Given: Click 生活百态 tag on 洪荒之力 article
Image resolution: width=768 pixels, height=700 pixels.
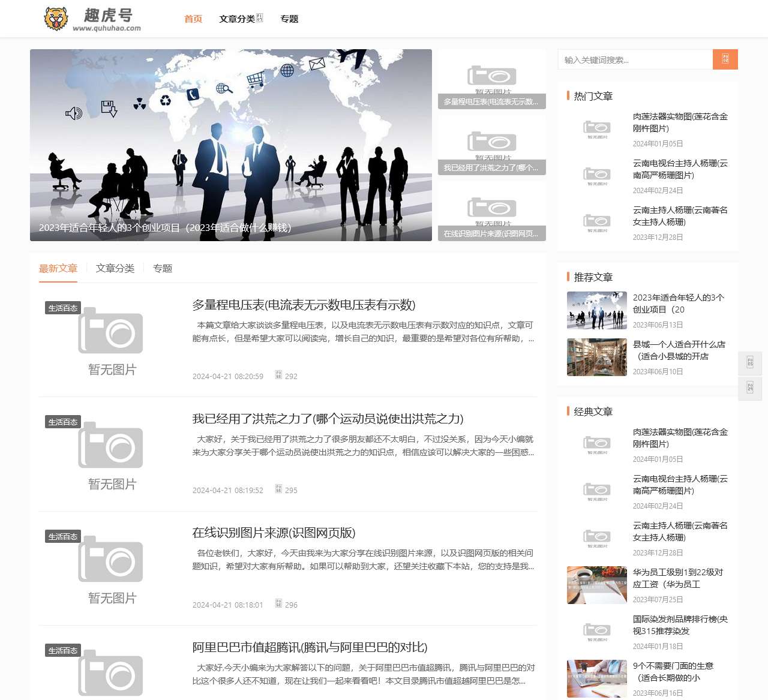Looking at the screenshot, I should click(x=63, y=422).
